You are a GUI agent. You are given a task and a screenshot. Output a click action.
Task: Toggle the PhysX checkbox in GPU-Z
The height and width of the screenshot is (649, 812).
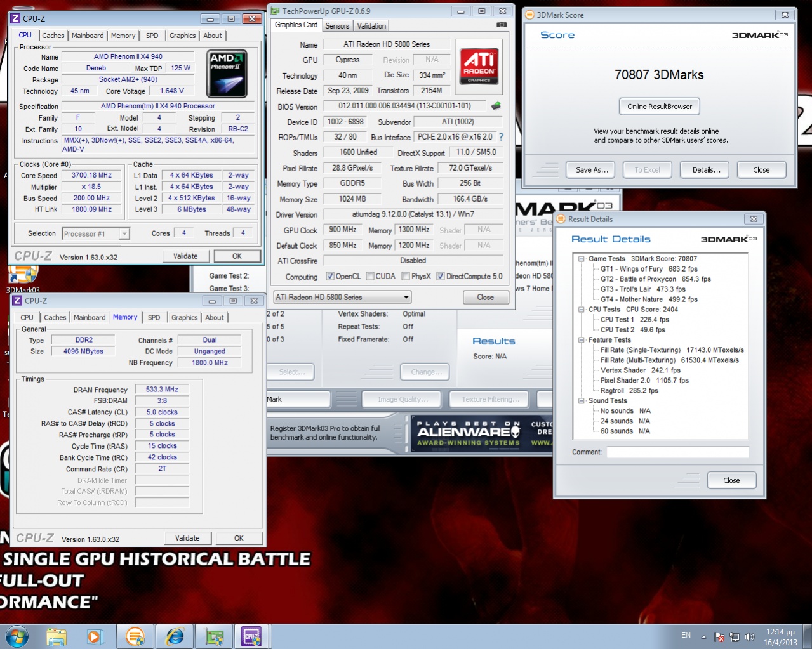pos(406,276)
